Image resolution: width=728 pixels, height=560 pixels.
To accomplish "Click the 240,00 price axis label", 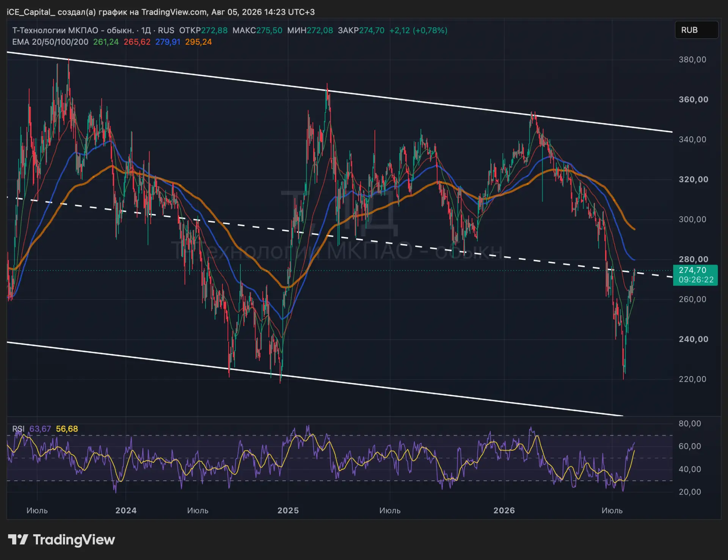I will (x=693, y=339).
